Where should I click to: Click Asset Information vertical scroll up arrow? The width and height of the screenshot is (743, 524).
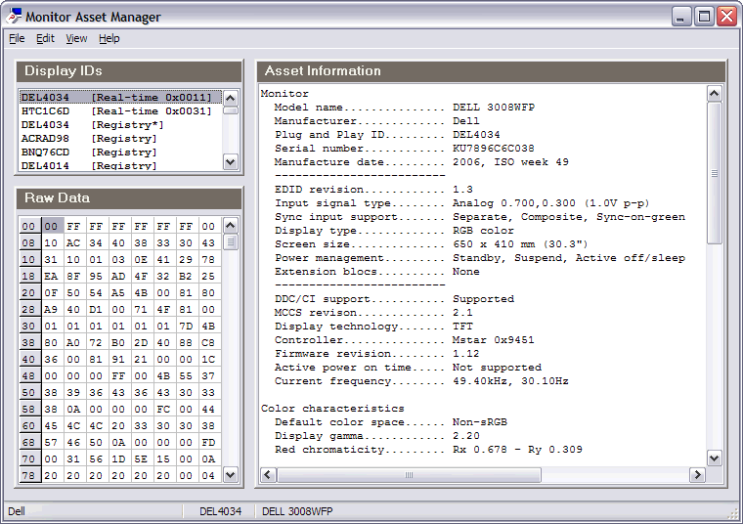(714, 94)
